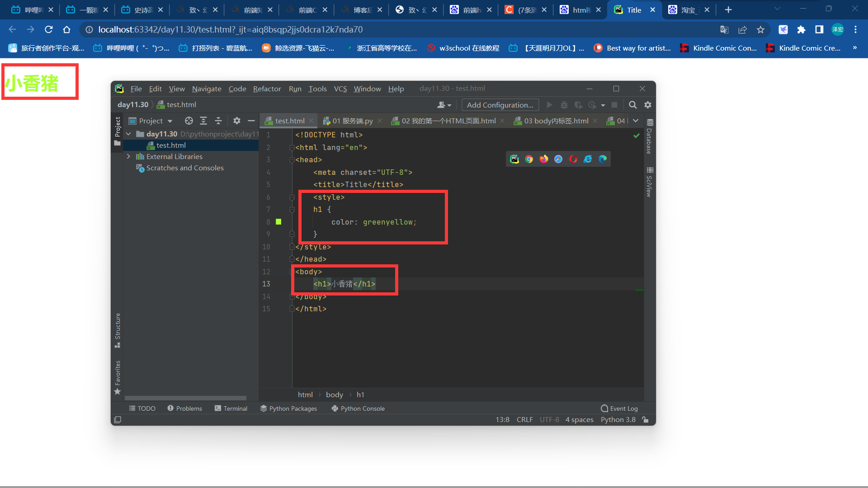Click Search Everywhere magnifier in PyCharm

[632, 105]
